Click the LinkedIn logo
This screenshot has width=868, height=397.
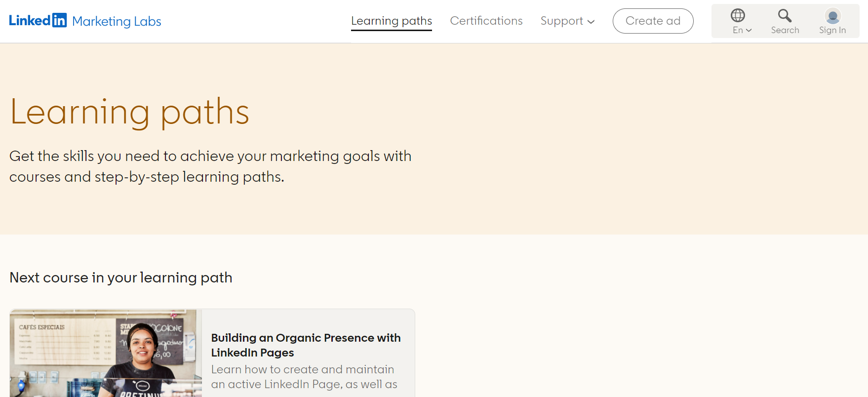tap(38, 20)
